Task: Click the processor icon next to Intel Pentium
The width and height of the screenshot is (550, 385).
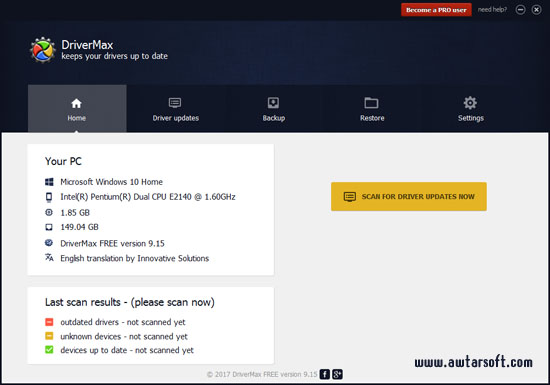Action: 49,197
